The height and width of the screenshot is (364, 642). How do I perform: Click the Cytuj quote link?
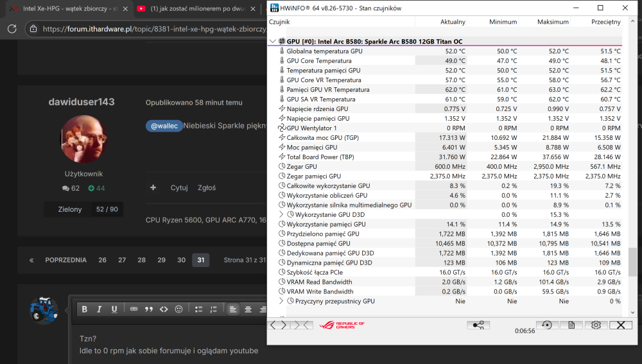click(x=179, y=187)
